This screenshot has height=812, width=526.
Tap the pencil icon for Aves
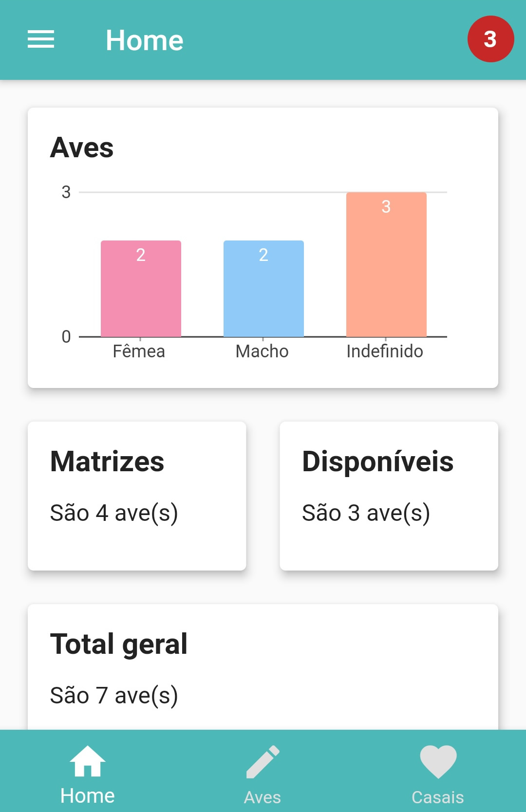pos(263,761)
